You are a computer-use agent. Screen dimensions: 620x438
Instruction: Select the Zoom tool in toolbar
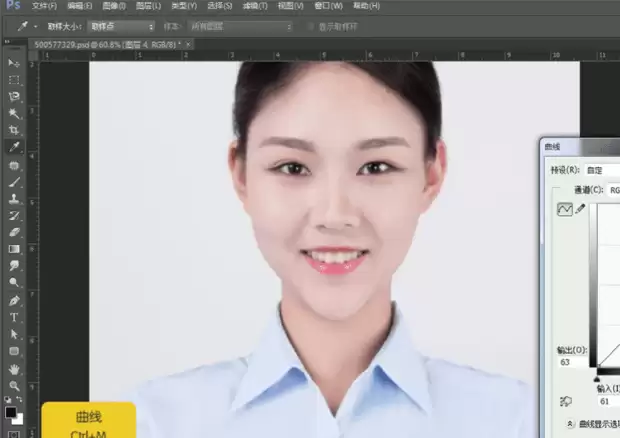click(x=14, y=386)
